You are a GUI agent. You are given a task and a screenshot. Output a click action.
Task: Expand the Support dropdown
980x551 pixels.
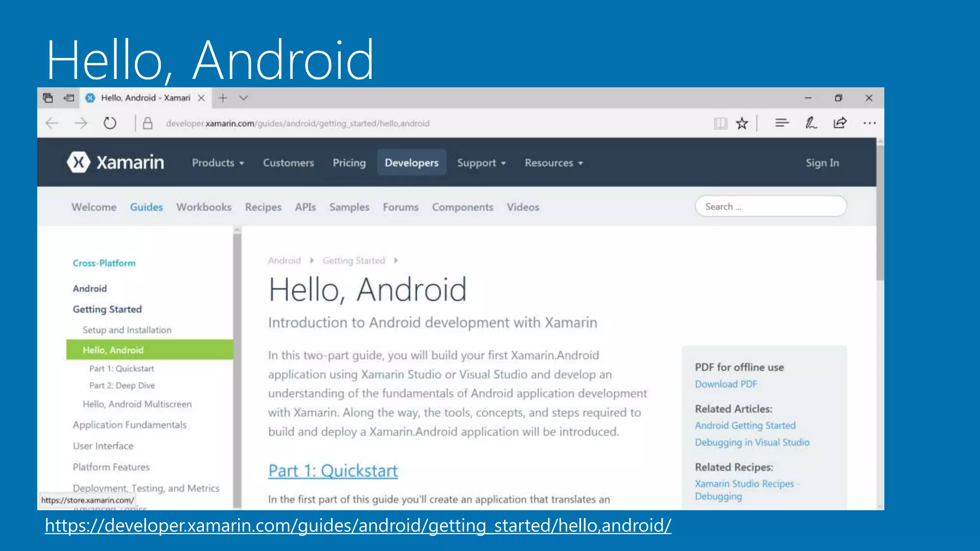(x=481, y=163)
